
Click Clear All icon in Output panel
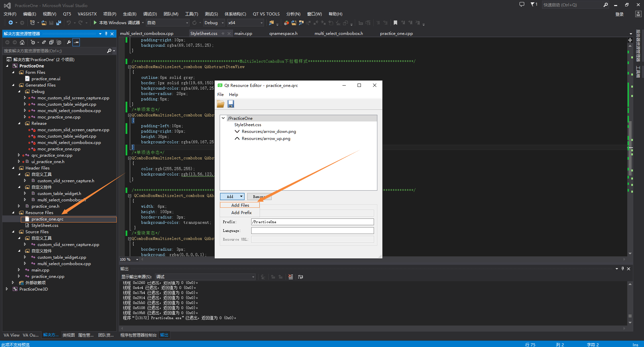(290, 277)
